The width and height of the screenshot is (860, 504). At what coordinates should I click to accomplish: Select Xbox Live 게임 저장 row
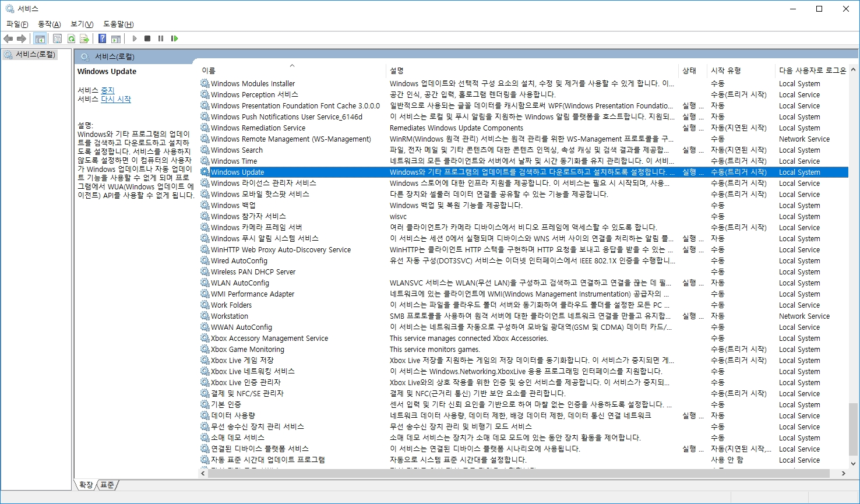[x=524, y=360]
